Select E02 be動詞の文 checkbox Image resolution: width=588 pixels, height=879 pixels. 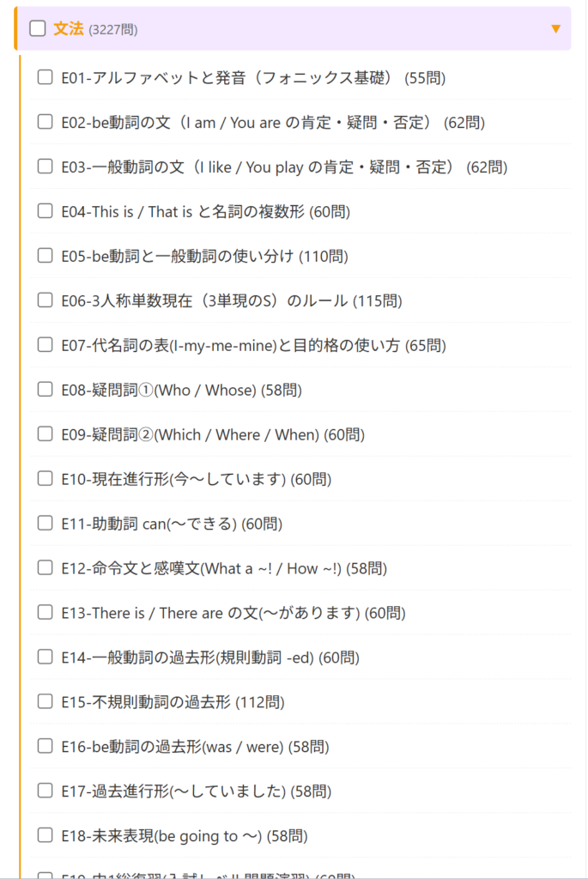45,123
